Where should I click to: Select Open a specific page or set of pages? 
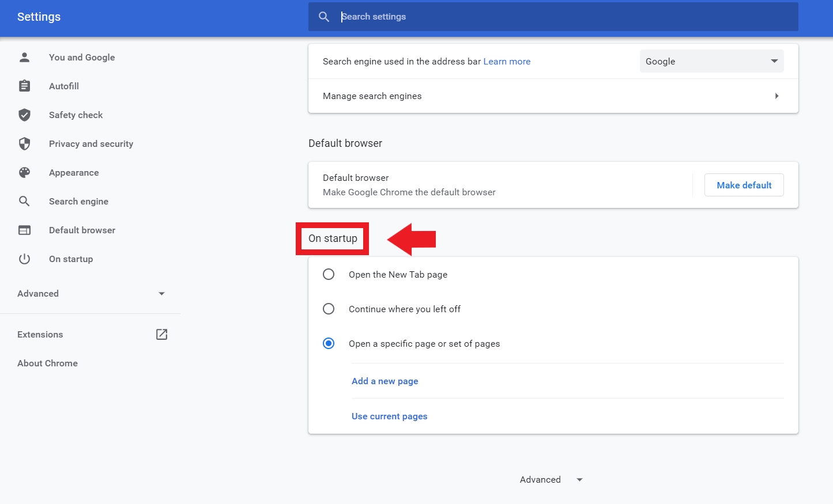point(329,343)
